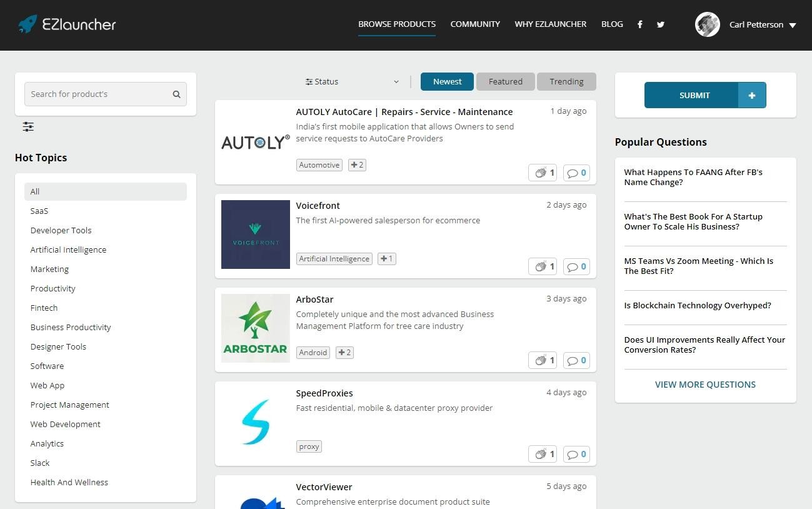
Task: Focus the product search field
Action: click(106, 94)
